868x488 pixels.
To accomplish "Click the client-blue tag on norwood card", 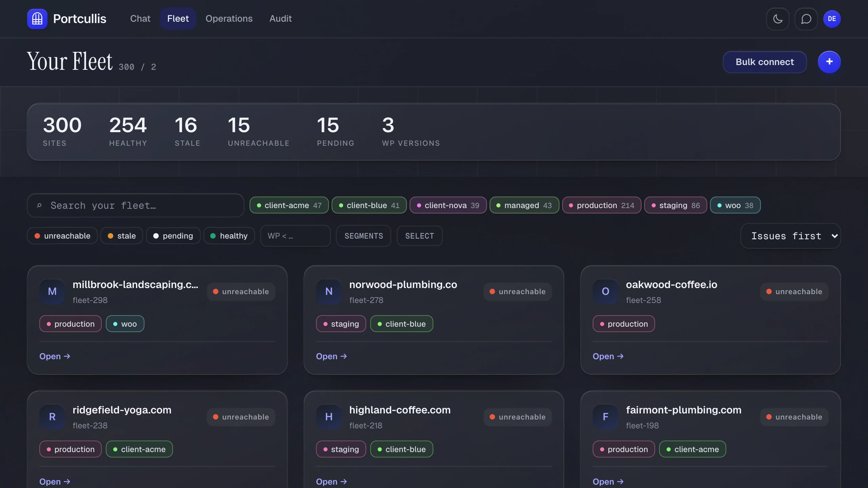I will pyautogui.click(x=402, y=324).
